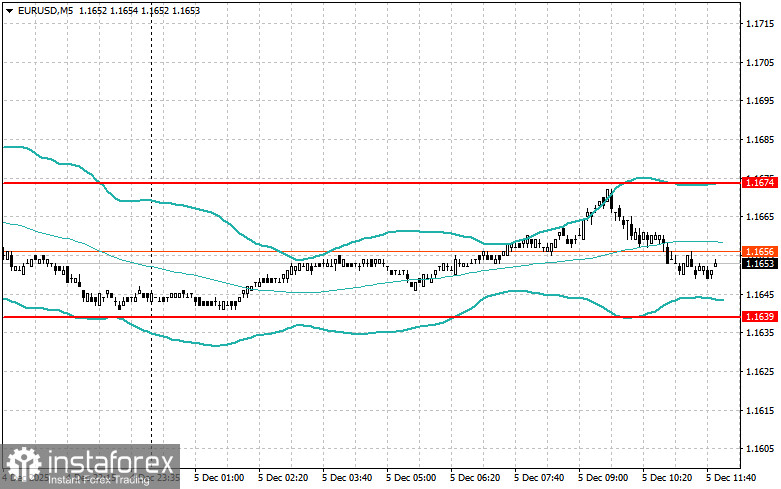Image resolution: width=781 pixels, height=489 pixels.
Task: Select the 1.1639 red price label
Action: (x=760, y=317)
